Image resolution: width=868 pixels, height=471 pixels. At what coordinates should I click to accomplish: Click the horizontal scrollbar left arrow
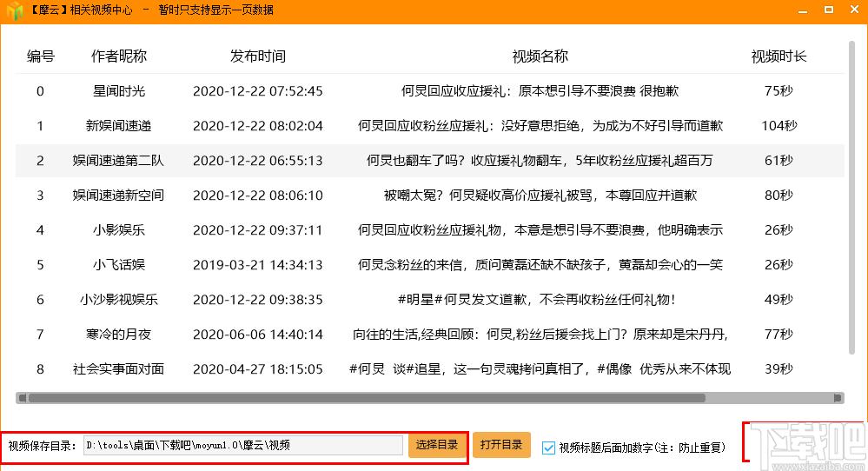(22, 398)
